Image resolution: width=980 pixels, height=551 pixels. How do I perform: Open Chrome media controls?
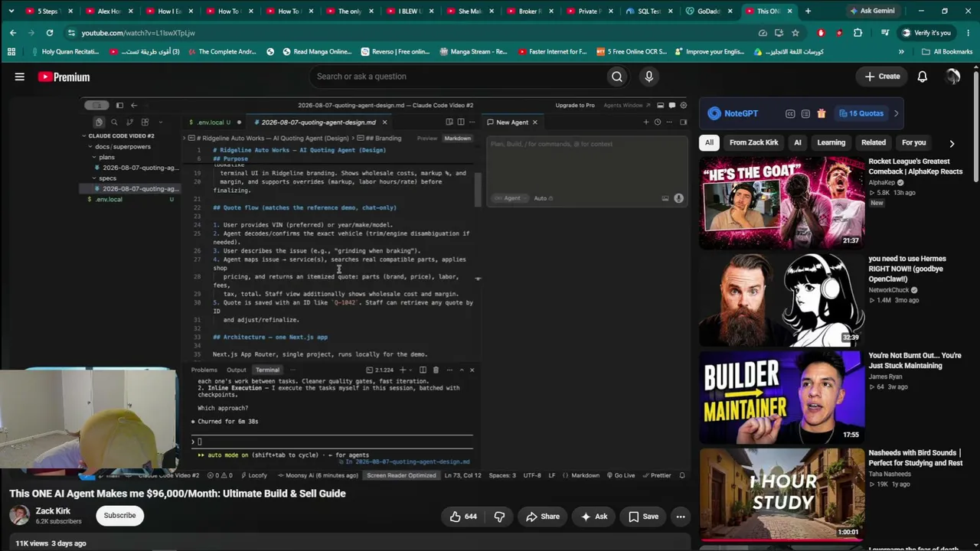point(886,33)
